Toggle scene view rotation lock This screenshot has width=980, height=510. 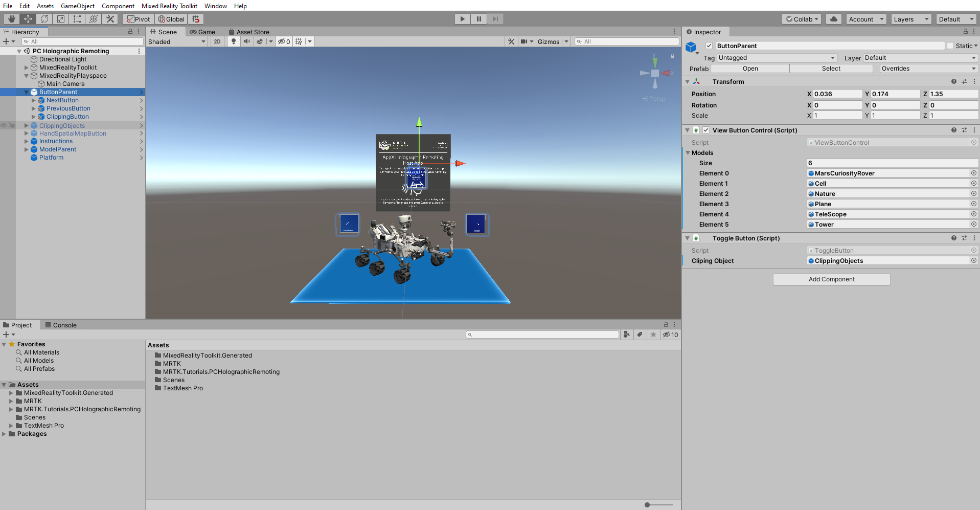673,56
